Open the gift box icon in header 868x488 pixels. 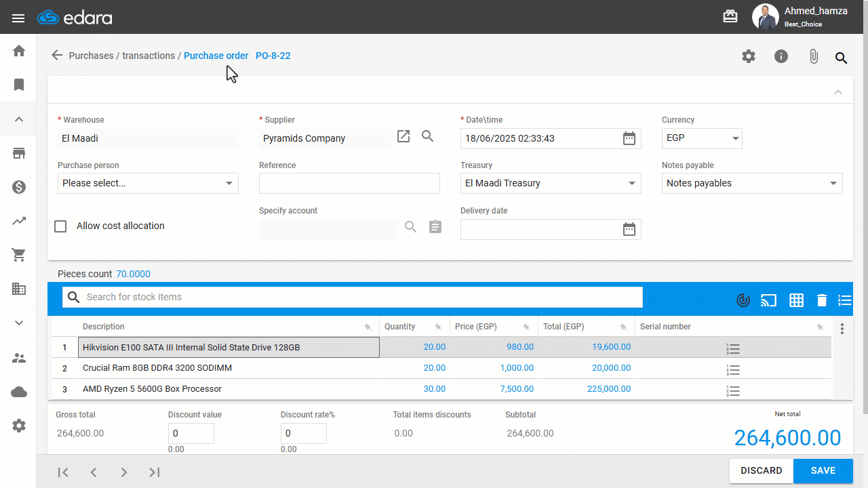click(x=730, y=17)
